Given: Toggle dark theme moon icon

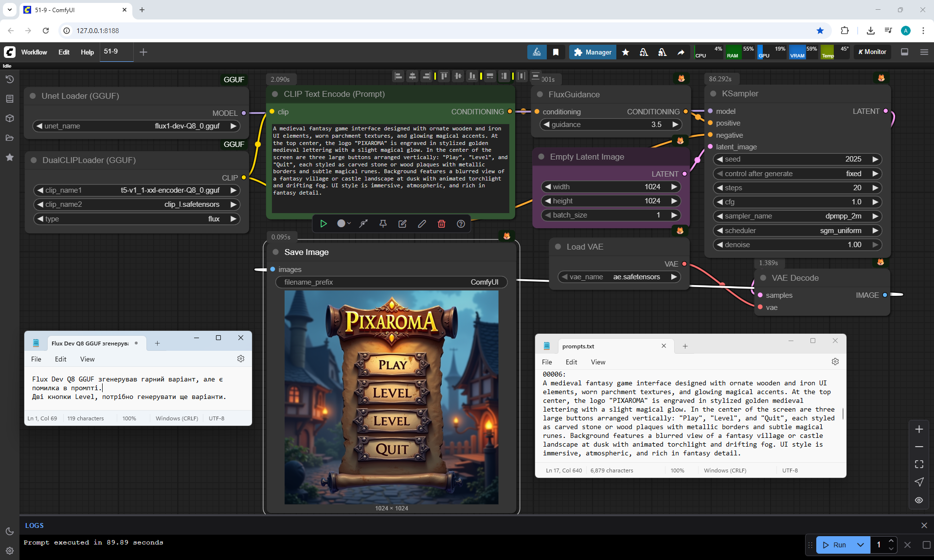Looking at the screenshot, I should click(9, 531).
